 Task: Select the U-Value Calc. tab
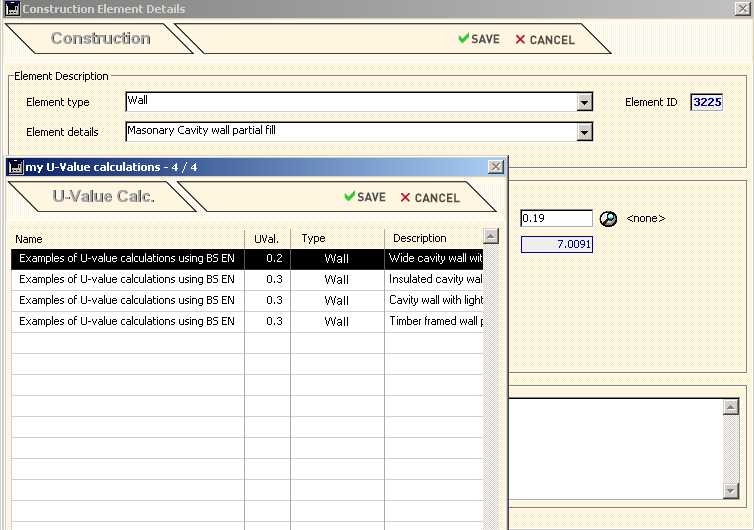tap(103, 196)
